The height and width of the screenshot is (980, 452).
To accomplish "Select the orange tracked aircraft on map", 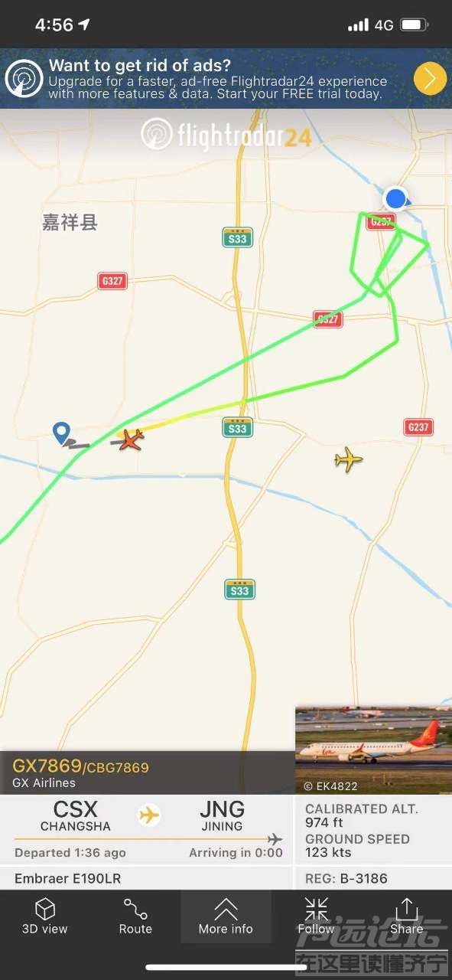I will click(131, 439).
